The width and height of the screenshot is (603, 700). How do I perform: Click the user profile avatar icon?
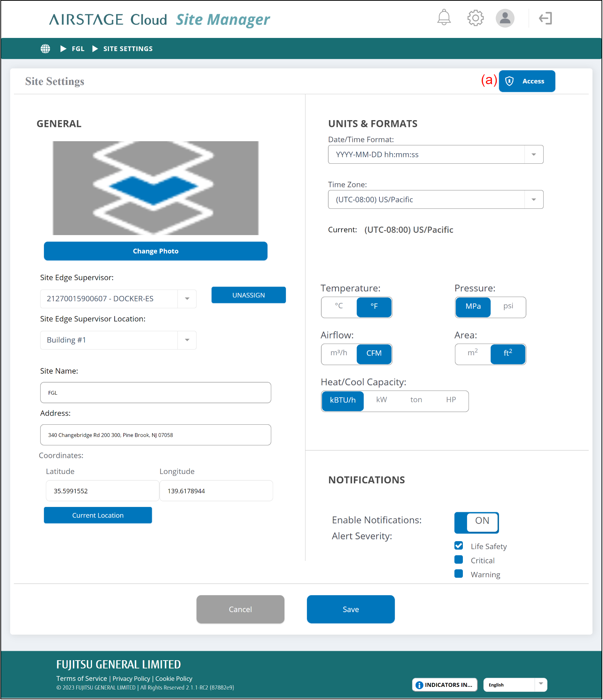tap(505, 18)
